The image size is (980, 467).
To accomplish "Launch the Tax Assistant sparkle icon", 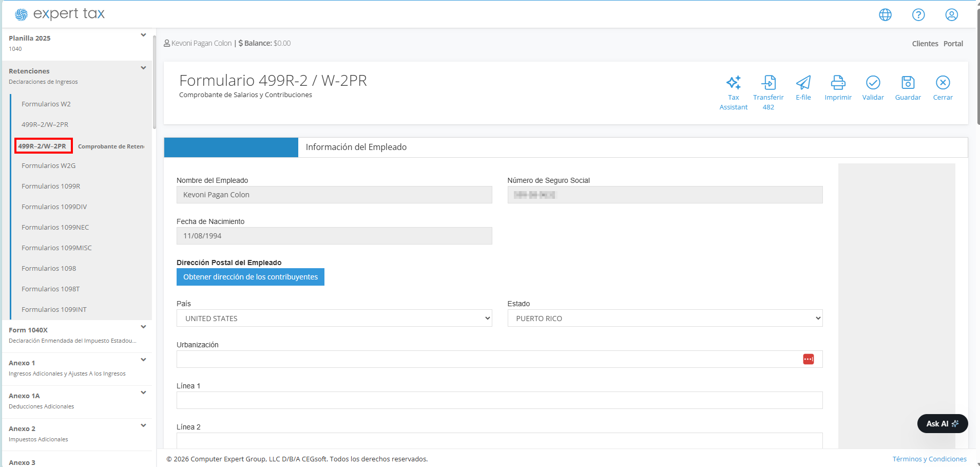I will point(734,83).
